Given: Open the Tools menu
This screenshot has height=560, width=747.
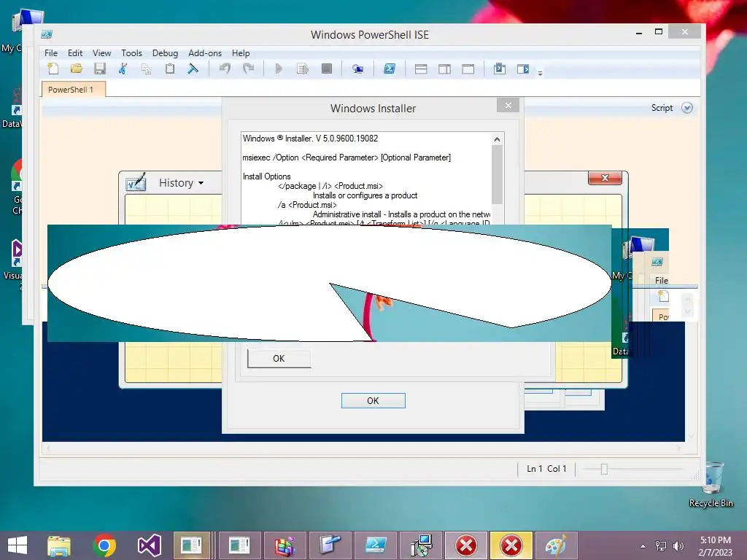Looking at the screenshot, I should click(x=131, y=53).
